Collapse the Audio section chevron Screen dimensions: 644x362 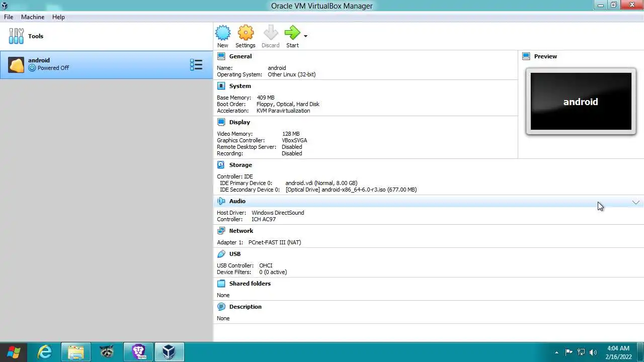[x=636, y=202]
